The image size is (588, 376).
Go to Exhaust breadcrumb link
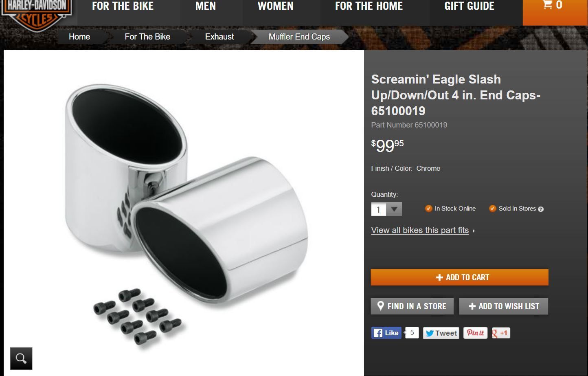(219, 37)
